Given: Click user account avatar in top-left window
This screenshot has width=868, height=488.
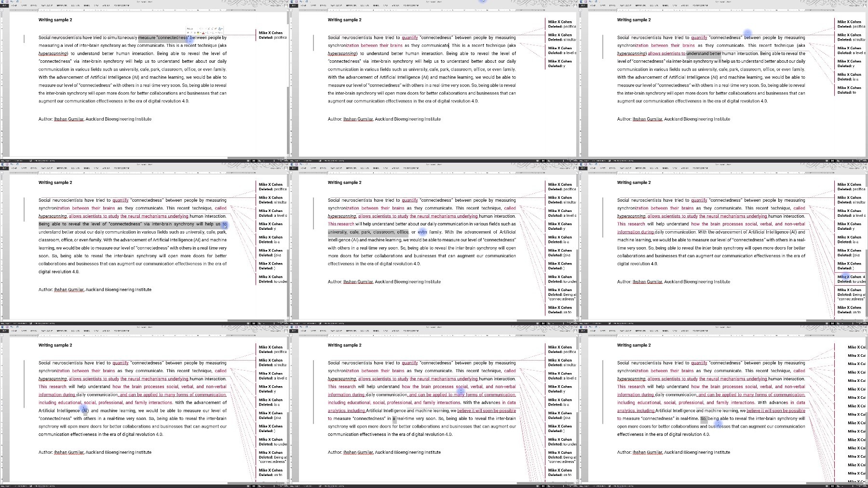Looking at the screenshot, I should point(286,5).
